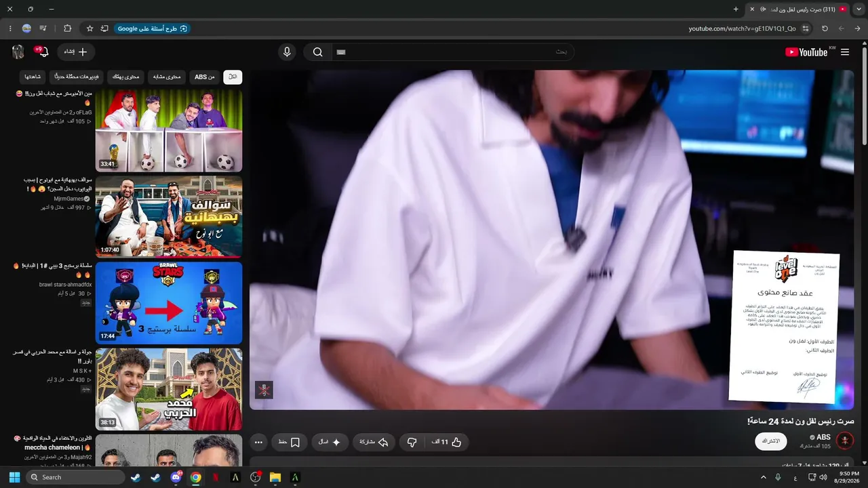
Task: Click the Windows taskbar Search box
Action: (x=75, y=477)
